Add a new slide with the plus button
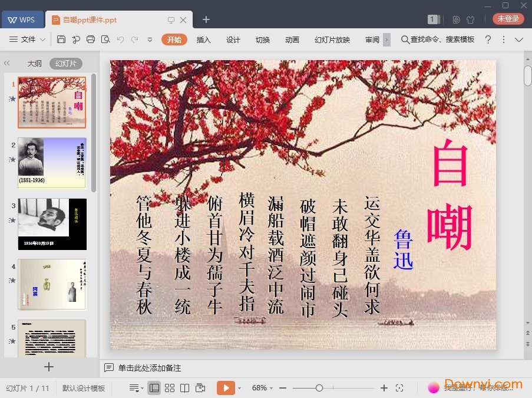532x398 pixels. [x=48, y=367]
